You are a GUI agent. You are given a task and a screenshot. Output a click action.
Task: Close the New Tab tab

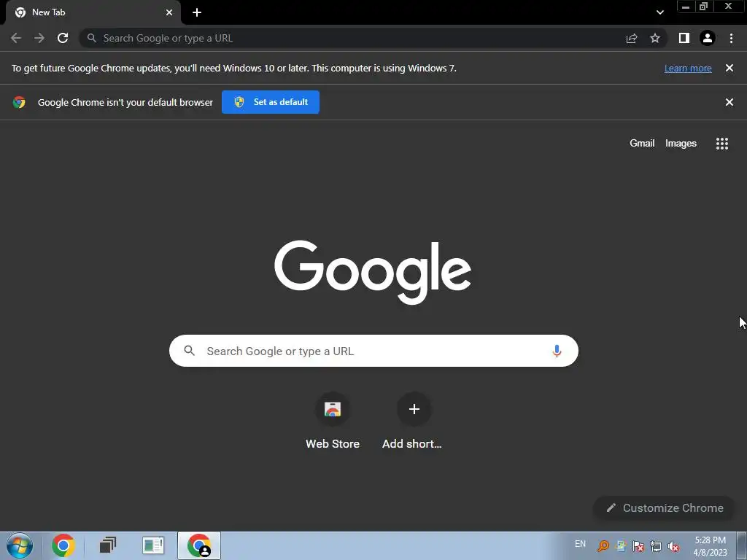pos(169,12)
